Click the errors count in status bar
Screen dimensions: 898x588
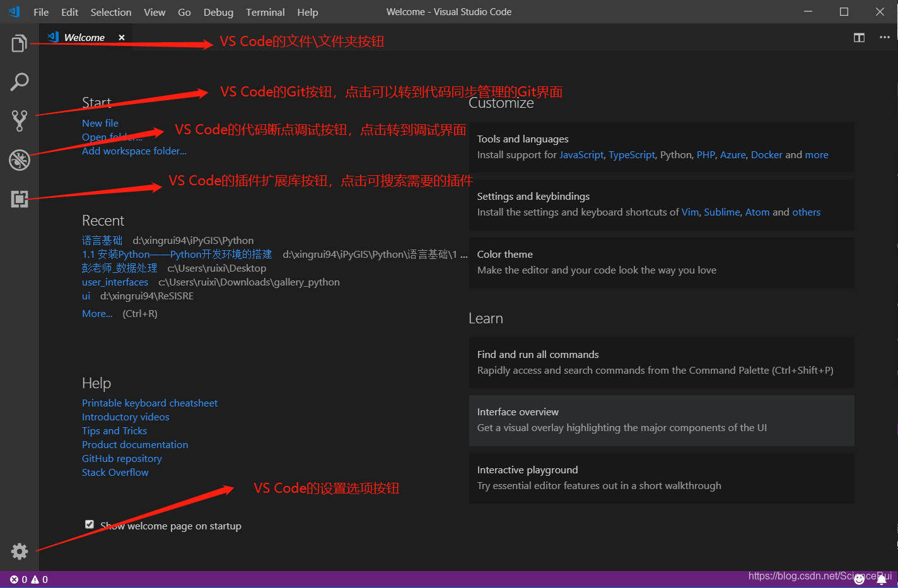click(18, 579)
